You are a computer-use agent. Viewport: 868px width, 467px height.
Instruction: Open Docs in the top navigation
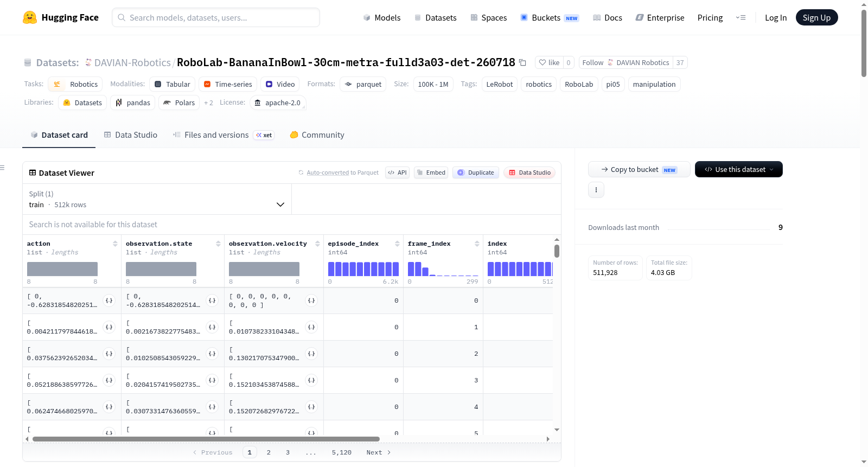coord(608,18)
